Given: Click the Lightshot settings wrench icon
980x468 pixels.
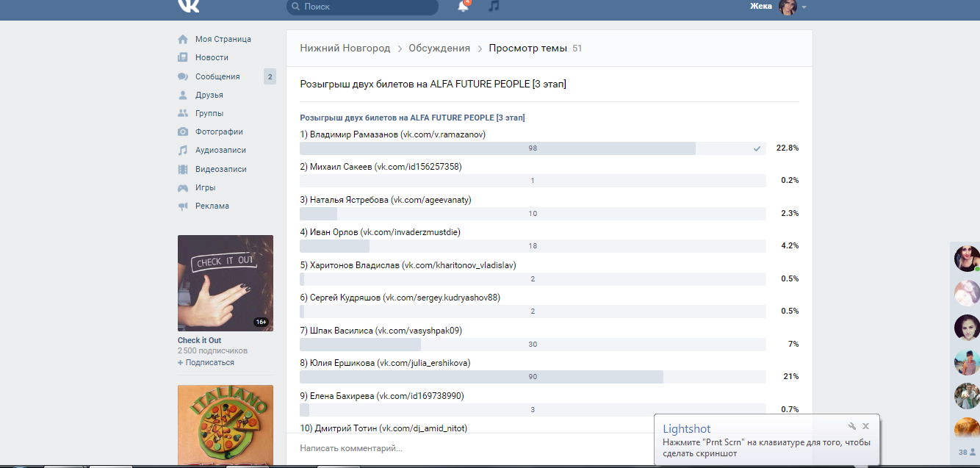Looking at the screenshot, I should (852, 426).
